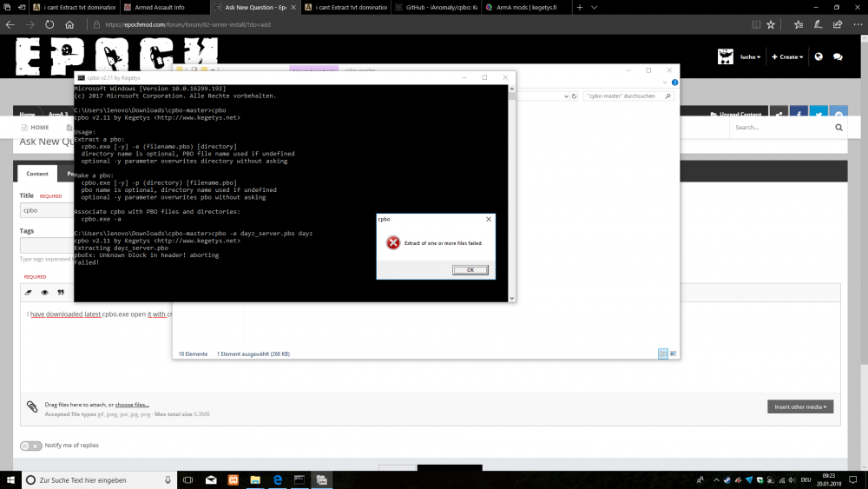
Task: Open Edge reading view
Action: coord(756,24)
